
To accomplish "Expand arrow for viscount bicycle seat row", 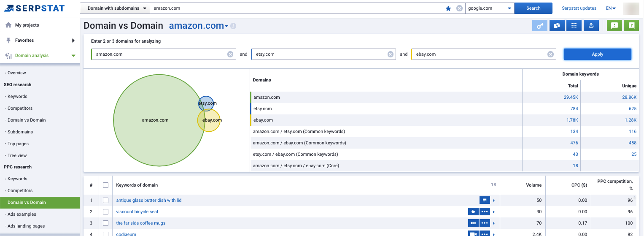I will tap(494, 212).
